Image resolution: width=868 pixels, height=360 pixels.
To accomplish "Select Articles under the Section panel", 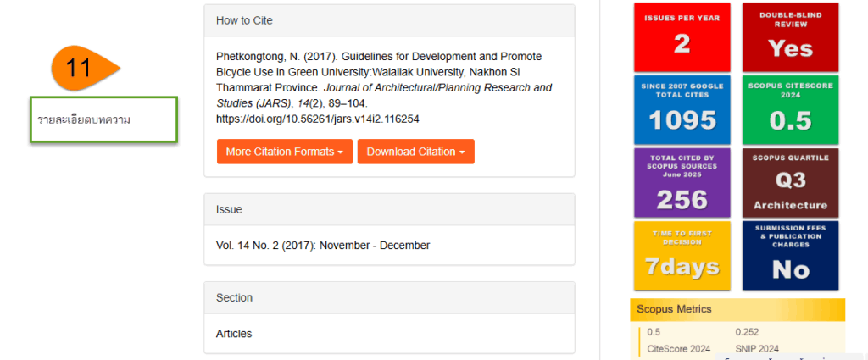I will pyautogui.click(x=234, y=334).
